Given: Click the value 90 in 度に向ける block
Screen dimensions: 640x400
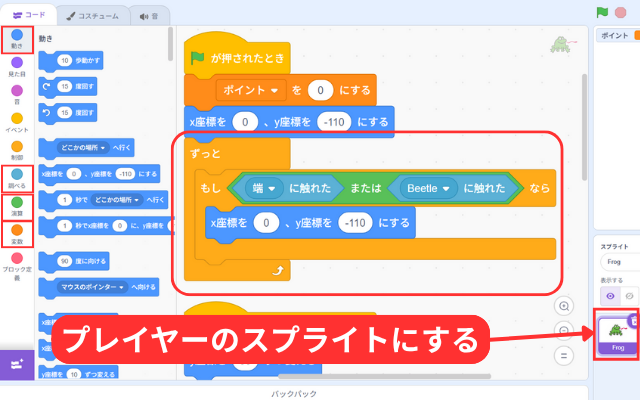Looking at the screenshot, I should pos(64,261).
